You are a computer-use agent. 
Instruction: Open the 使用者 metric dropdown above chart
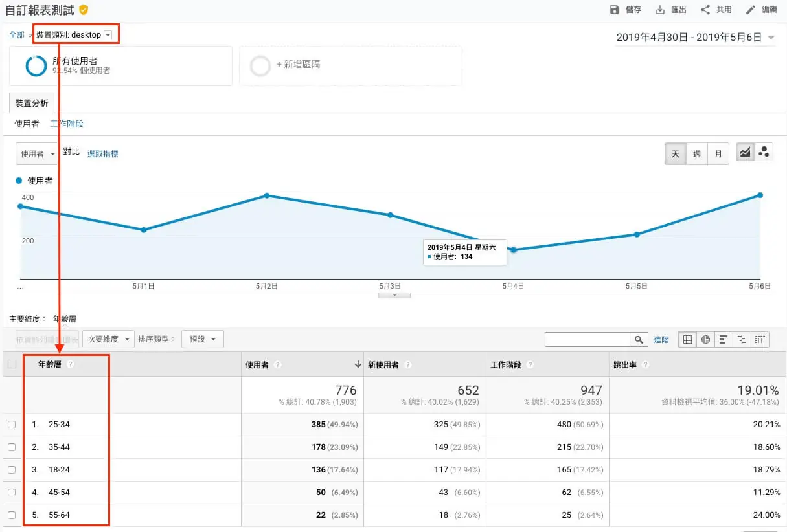point(38,153)
